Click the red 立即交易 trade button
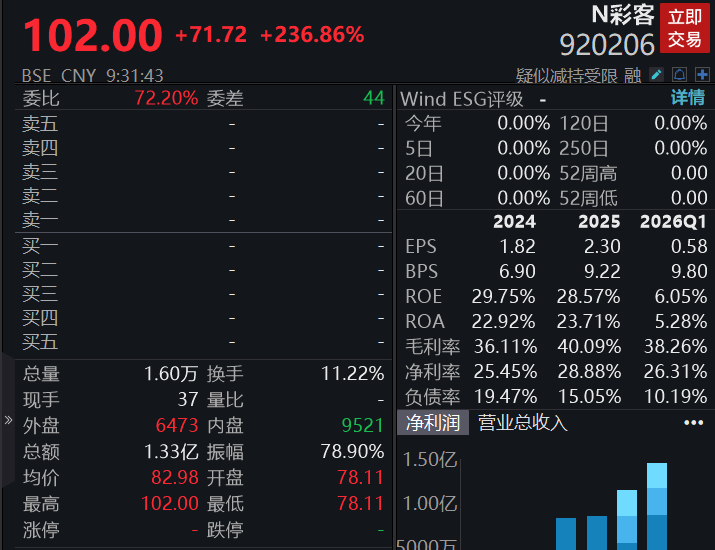Viewport: 715px width, 550px height. pos(685,28)
